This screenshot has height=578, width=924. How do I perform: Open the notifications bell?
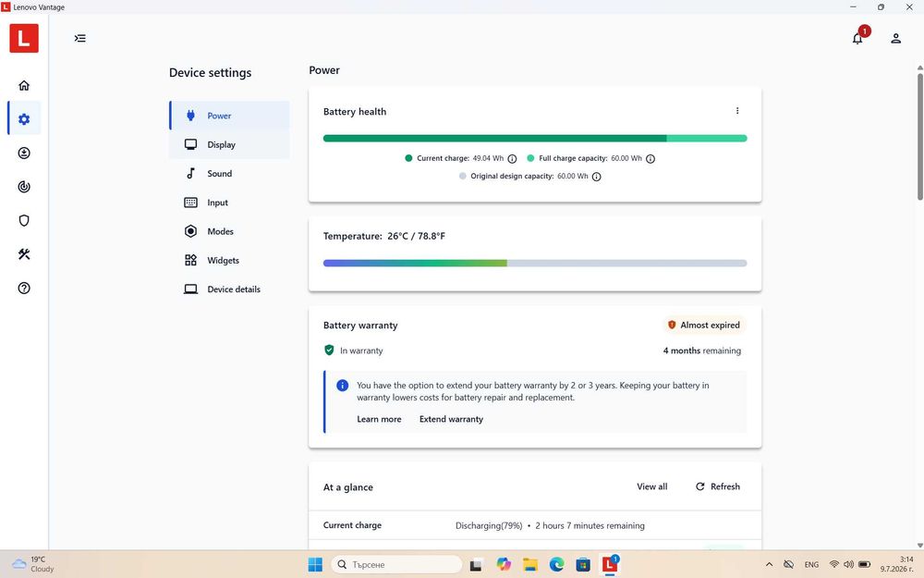[857, 38]
